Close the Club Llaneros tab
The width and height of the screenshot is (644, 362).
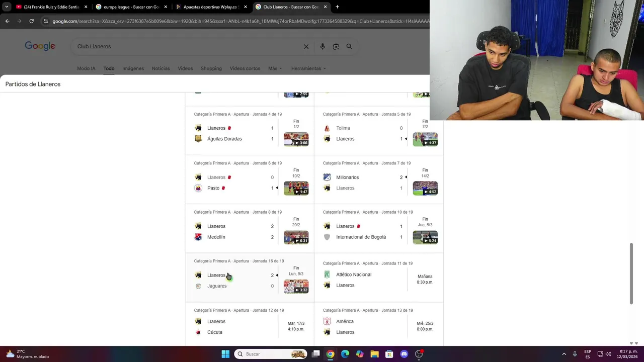tap(326, 7)
